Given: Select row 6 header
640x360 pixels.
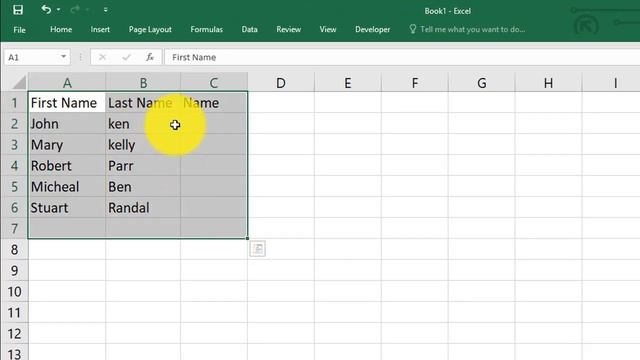Looking at the screenshot, I should pos(14,207).
